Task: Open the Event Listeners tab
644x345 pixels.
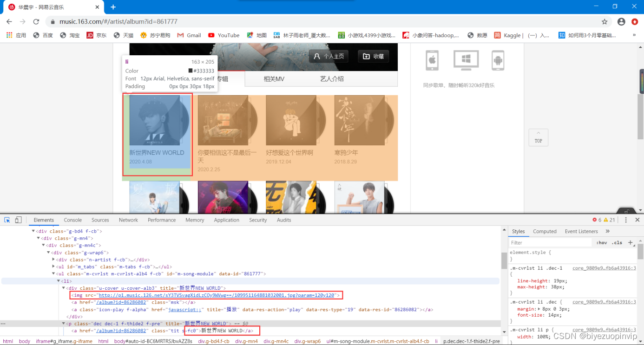Action: (581, 231)
